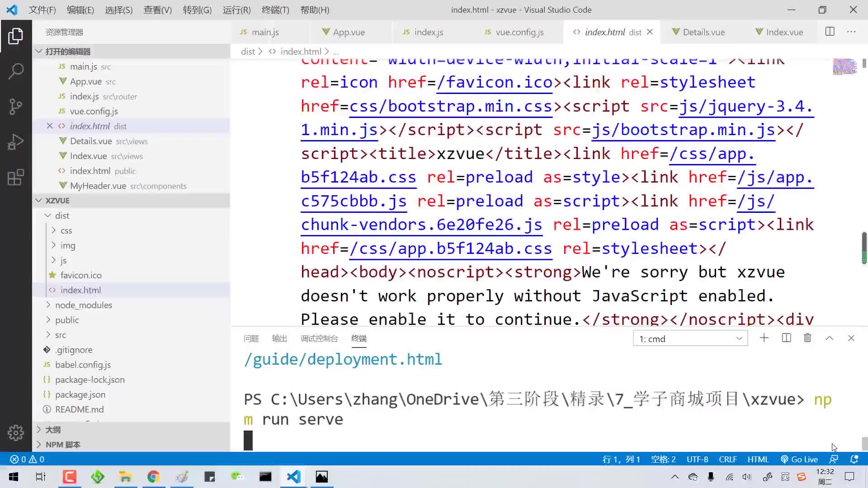Select the terminal dropdown 1: cmd
The height and width of the screenshot is (488, 868).
coord(689,338)
